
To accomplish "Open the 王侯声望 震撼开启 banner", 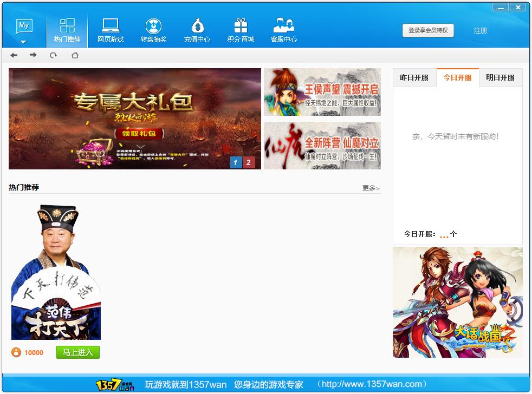I will point(322,92).
